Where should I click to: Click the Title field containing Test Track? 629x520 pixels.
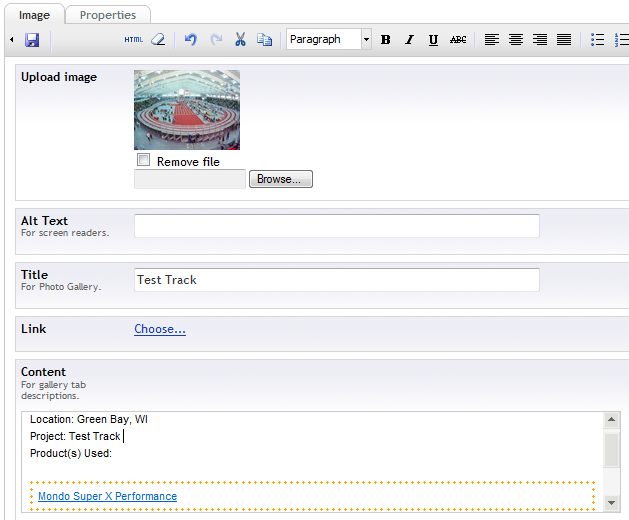pos(337,280)
